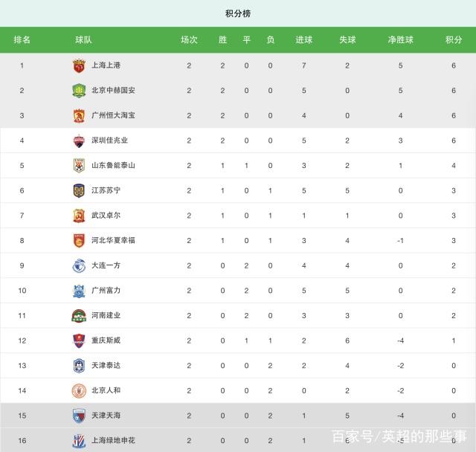Click the 上海绿地申花 team logo
476x452 pixels.
(x=79, y=440)
